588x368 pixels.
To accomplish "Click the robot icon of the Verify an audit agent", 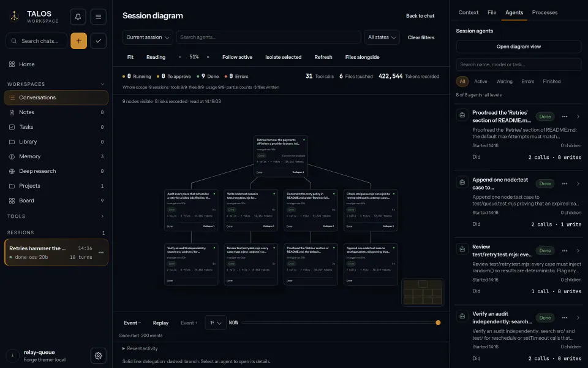I will (462, 316).
